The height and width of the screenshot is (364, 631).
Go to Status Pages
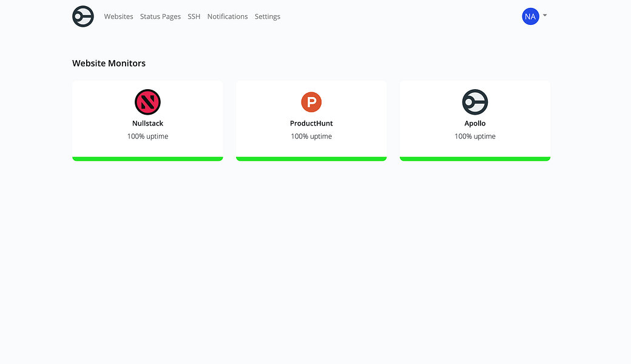[x=160, y=16]
